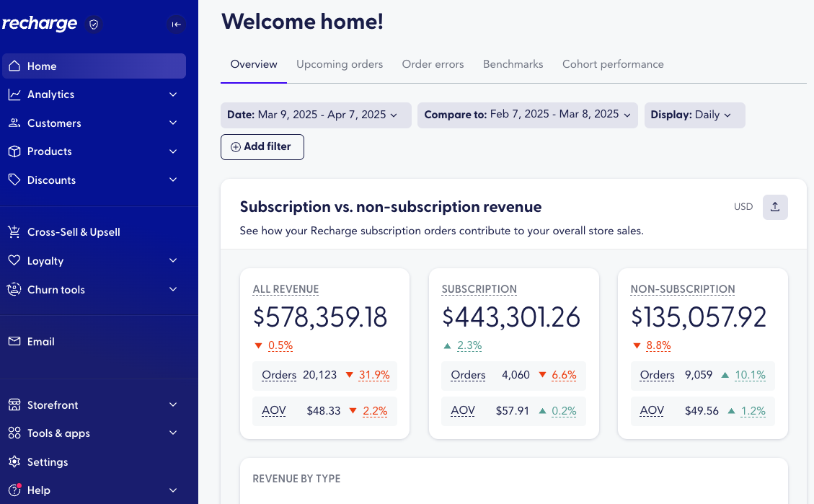Click the shield badge beside the logo
This screenshot has height=504, width=814.
point(94,25)
